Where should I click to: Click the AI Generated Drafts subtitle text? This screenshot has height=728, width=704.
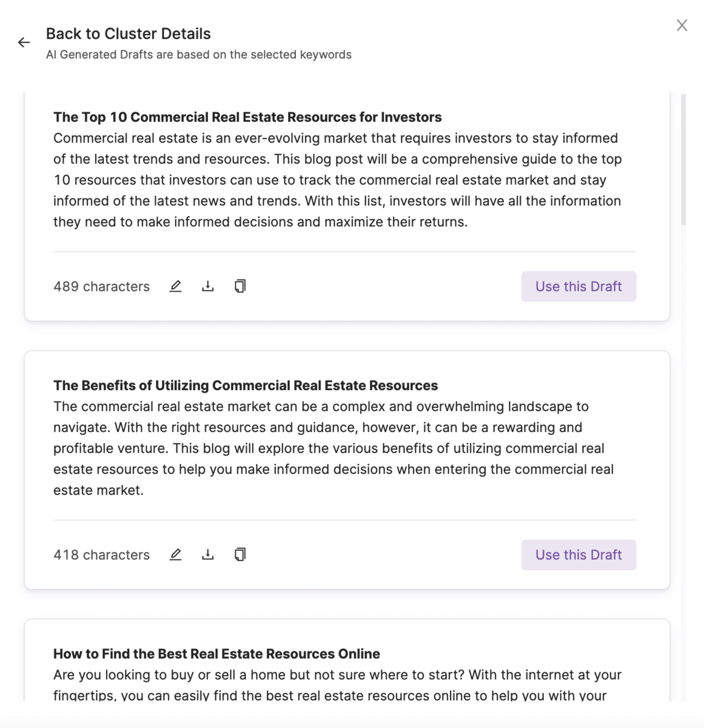198,55
